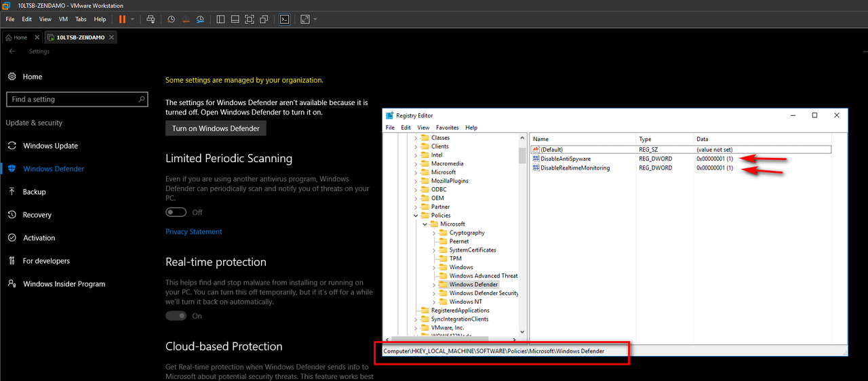The width and height of the screenshot is (868, 381).
Task: Select the Windows NT registry key
Action: click(466, 302)
